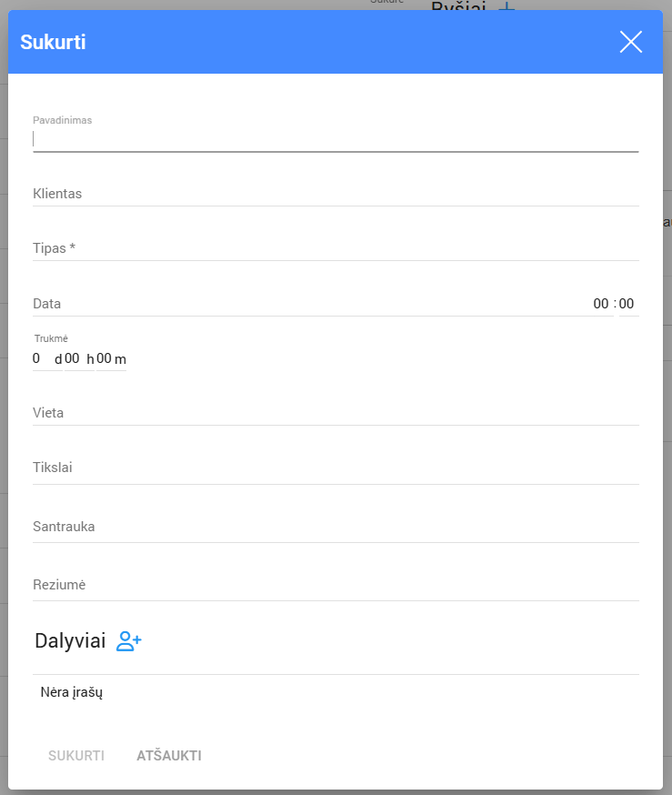Close the Sukurti dialog with the X
Image resolution: width=672 pixels, height=795 pixels.
click(x=630, y=42)
